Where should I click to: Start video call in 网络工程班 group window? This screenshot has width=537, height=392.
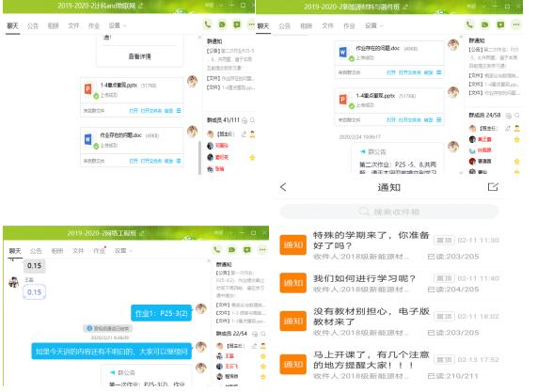point(232,249)
